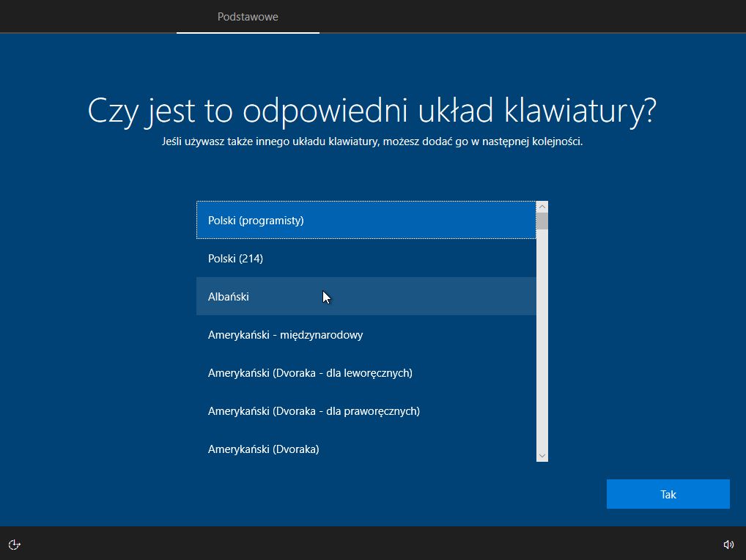Open the Ease of Access icon
The image size is (746, 560).
click(x=14, y=545)
